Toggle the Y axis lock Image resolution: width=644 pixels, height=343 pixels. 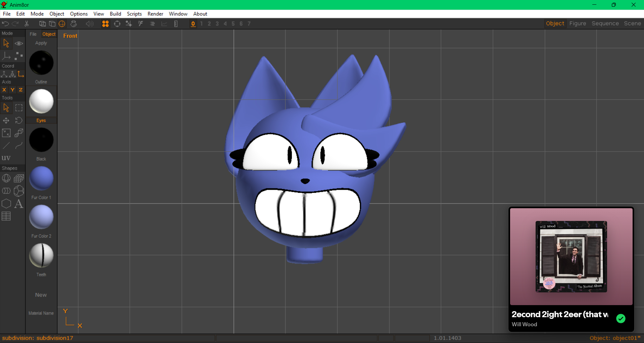(x=12, y=90)
